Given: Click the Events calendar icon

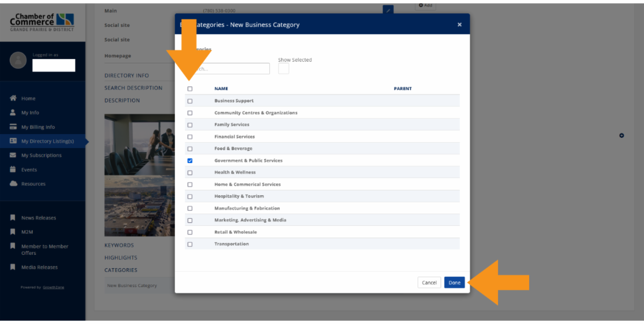Looking at the screenshot, I should tap(13, 170).
